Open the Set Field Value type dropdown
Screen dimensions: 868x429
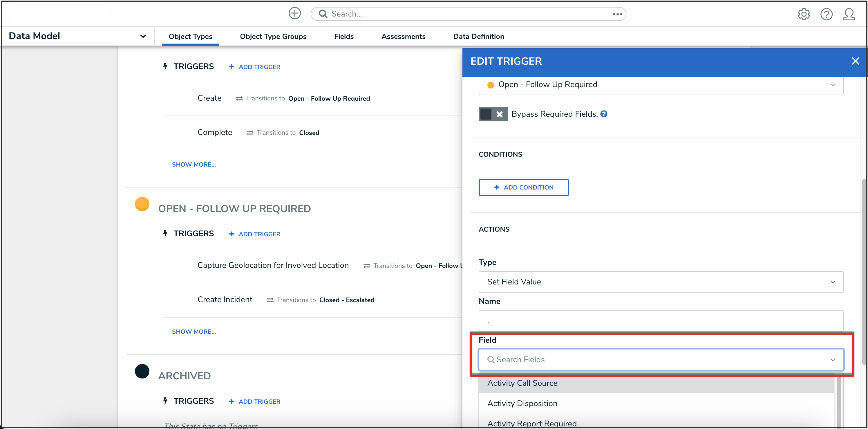[661, 282]
